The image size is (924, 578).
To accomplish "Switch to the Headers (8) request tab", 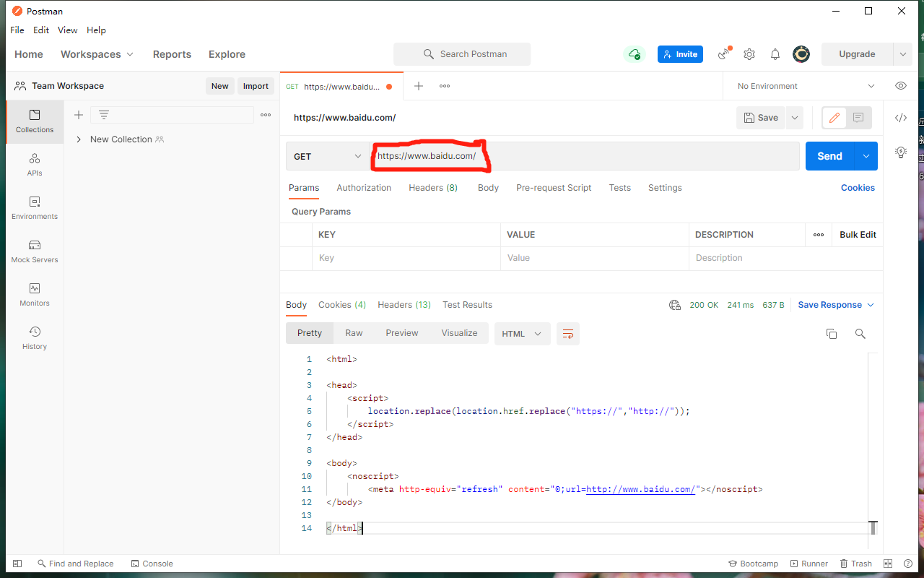I will [x=433, y=188].
